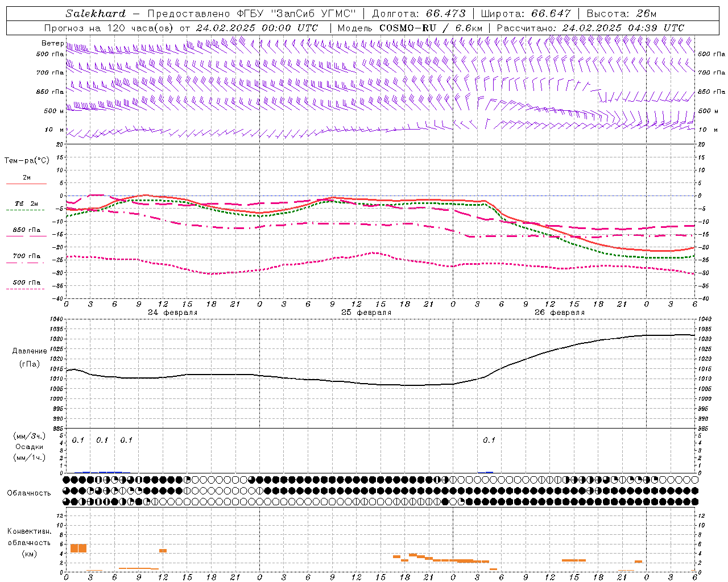
Task: Select the 'Широта: 66.647' header value
Action: coord(526,13)
